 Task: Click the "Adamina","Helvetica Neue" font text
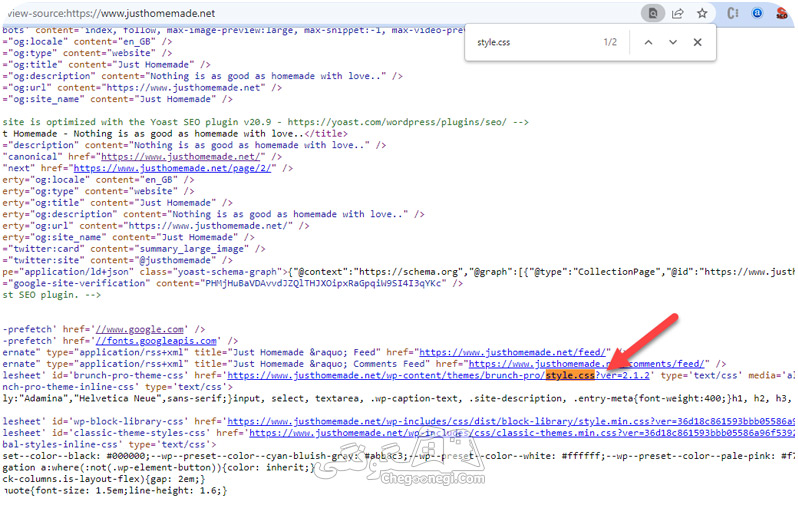(x=93, y=399)
